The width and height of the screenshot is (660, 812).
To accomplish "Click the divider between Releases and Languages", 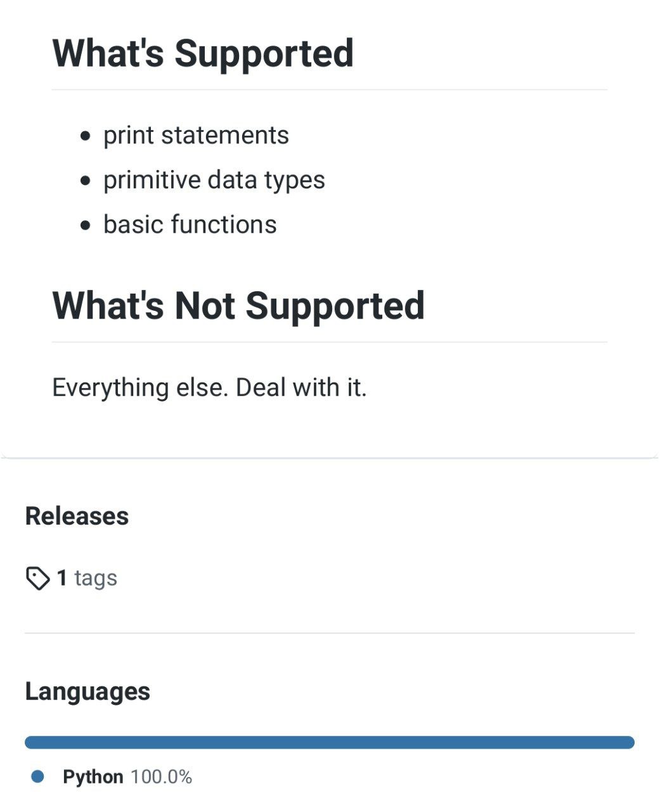I will point(330,633).
